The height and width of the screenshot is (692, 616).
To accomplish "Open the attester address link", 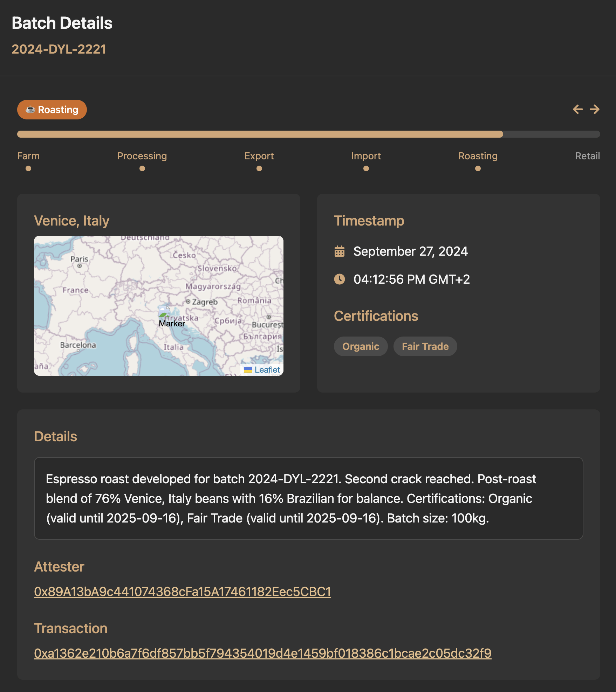I will pos(182,591).
